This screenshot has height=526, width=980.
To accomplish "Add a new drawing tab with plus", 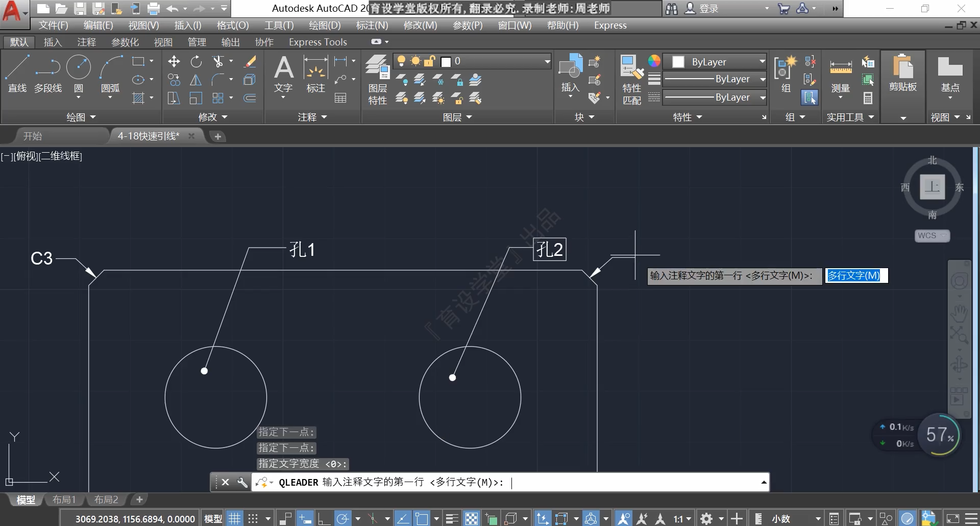I will [218, 136].
